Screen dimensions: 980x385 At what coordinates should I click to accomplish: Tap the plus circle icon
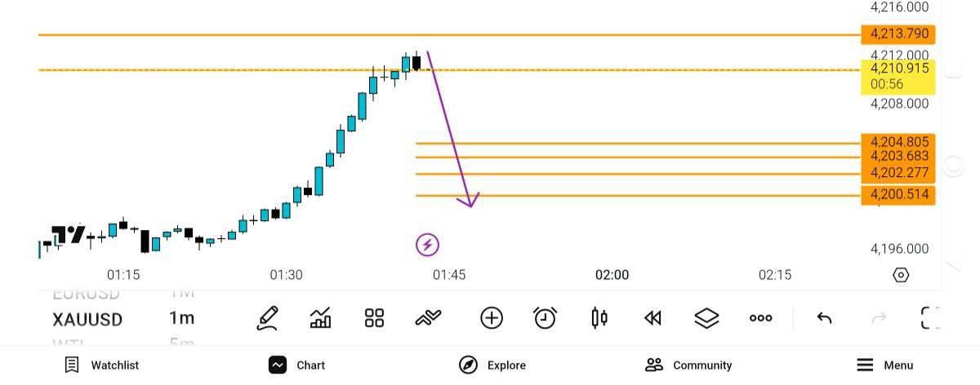[x=492, y=318]
